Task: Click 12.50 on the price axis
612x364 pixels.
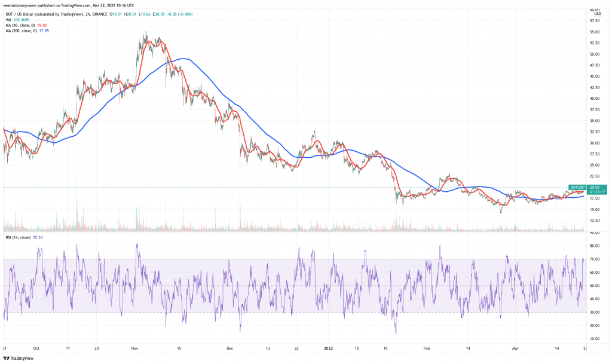Action: 595,221
